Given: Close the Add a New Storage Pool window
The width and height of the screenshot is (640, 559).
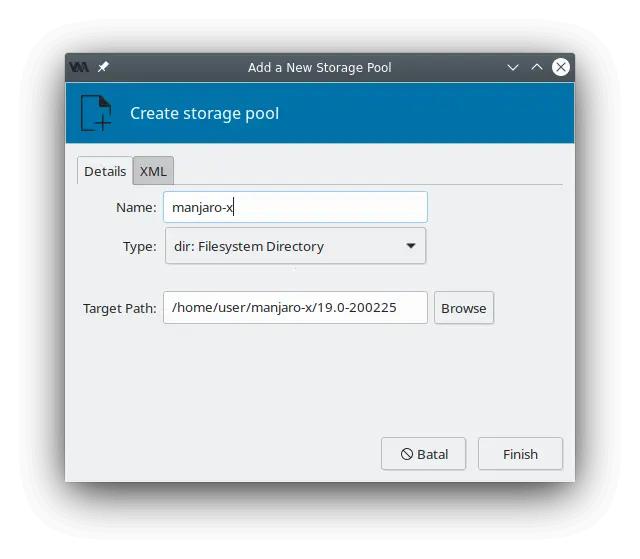Looking at the screenshot, I should 561,67.
